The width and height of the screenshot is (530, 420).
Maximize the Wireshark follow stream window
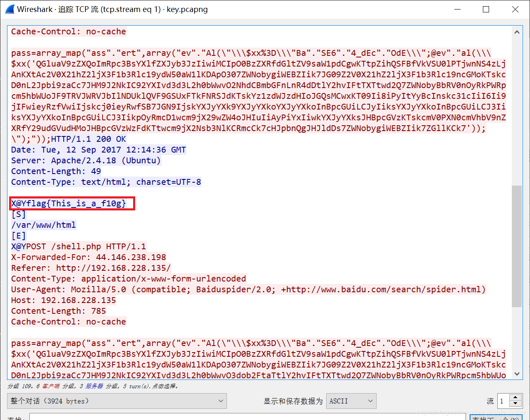click(486, 9)
